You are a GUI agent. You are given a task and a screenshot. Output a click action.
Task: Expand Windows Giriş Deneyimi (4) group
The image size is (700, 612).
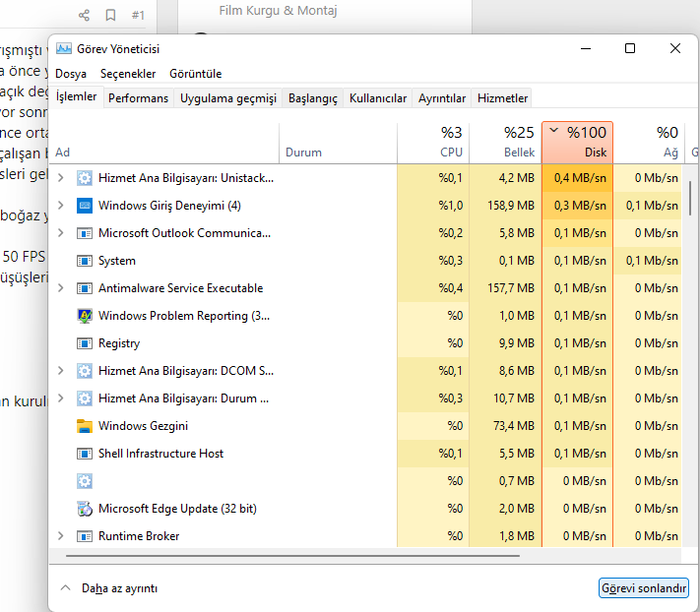pyautogui.click(x=61, y=206)
